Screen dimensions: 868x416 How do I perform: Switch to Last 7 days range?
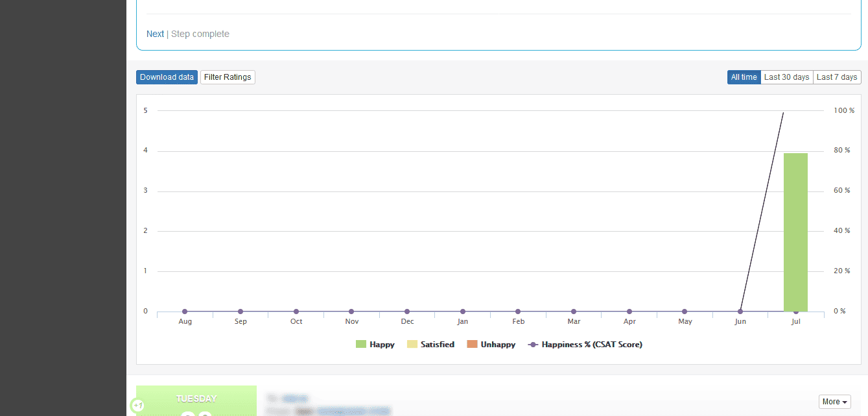pyautogui.click(x=837, y=77)
